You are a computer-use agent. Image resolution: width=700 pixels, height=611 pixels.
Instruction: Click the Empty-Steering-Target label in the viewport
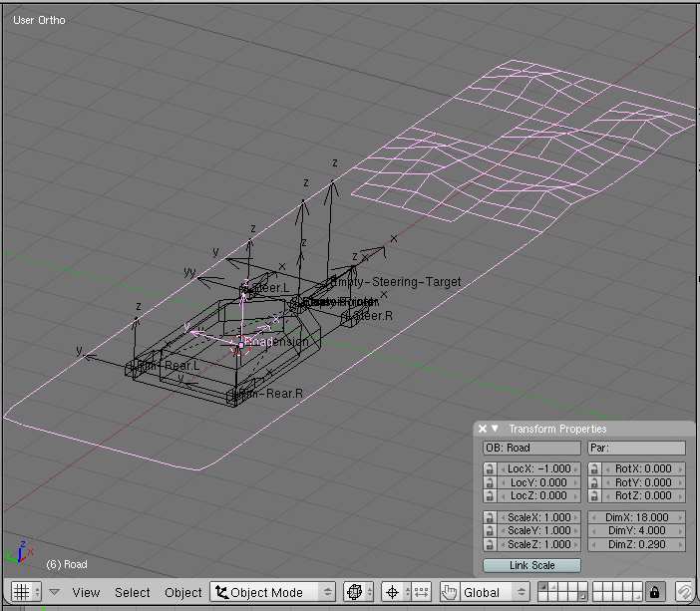[396, 282]
